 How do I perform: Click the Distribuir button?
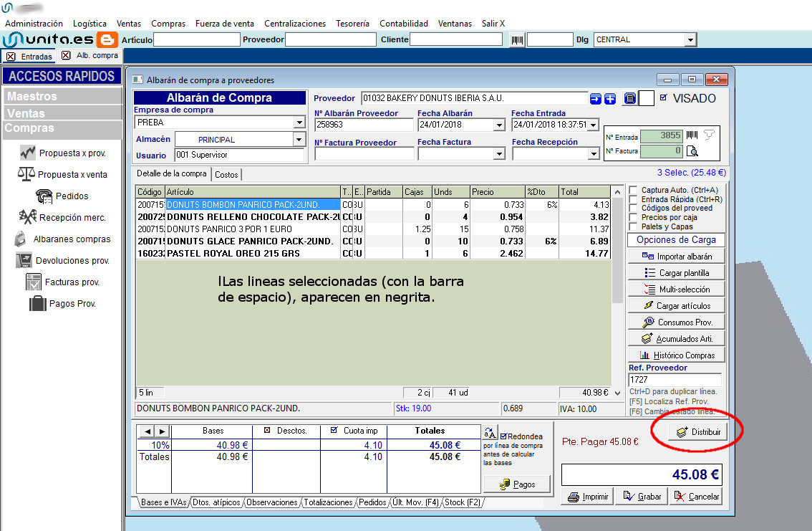[697, 432]
